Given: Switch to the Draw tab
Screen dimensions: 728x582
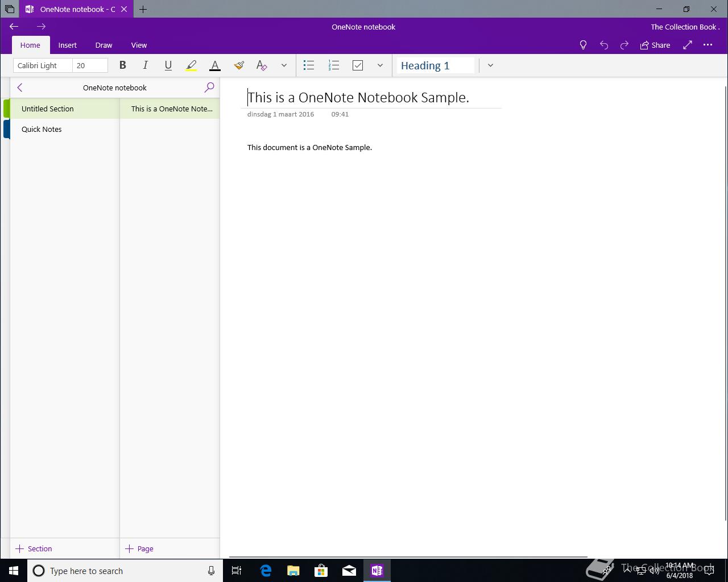Looking at the screenshot, I should [104, 45].
